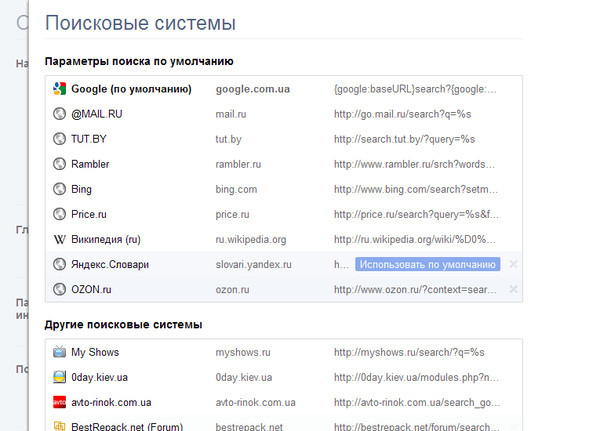Select the Rambler engine name

pos(90,164)
